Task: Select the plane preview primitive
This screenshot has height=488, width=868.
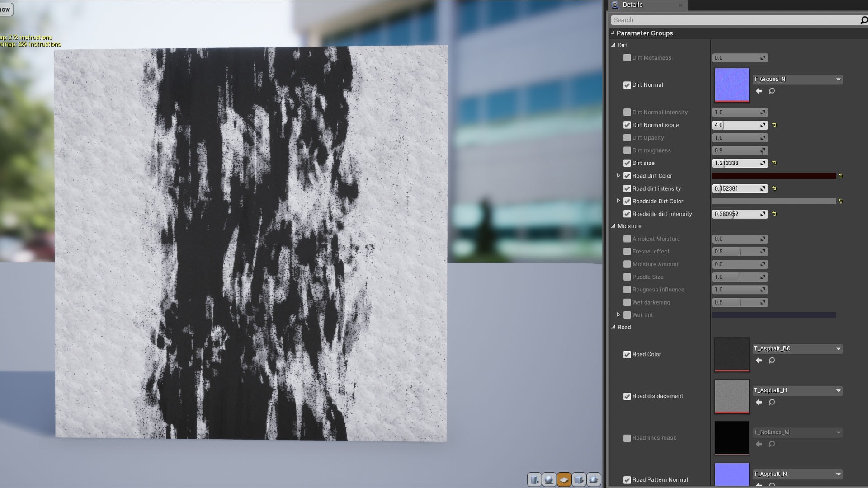Action: click(564, 479)
